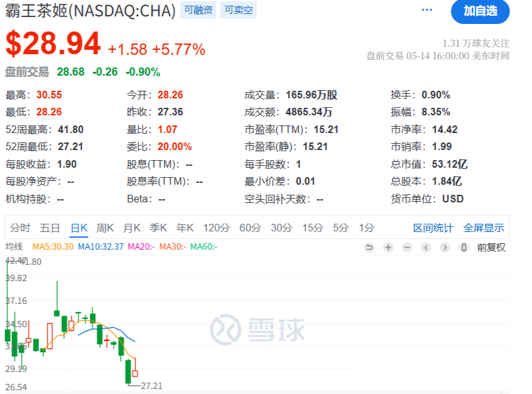Zoom in chart with plus icon
This screenshot has height=394, width=532.
pyautogui.click(x=388, y=248)
